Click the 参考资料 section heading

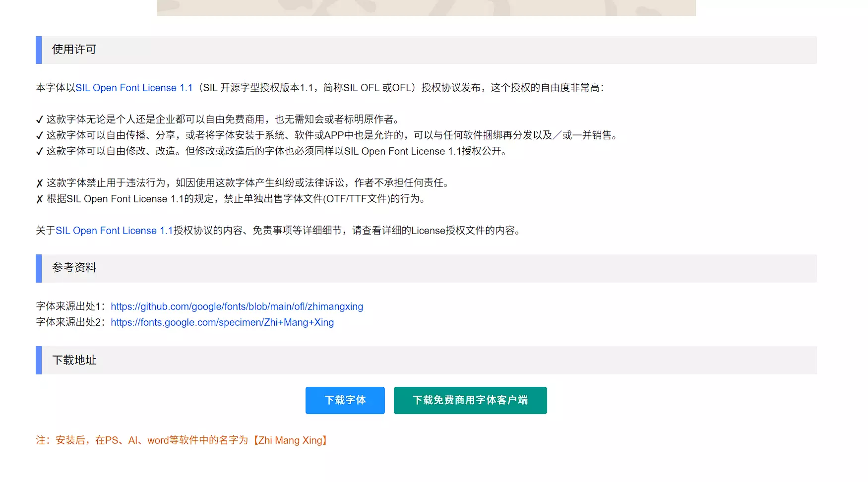74,268
